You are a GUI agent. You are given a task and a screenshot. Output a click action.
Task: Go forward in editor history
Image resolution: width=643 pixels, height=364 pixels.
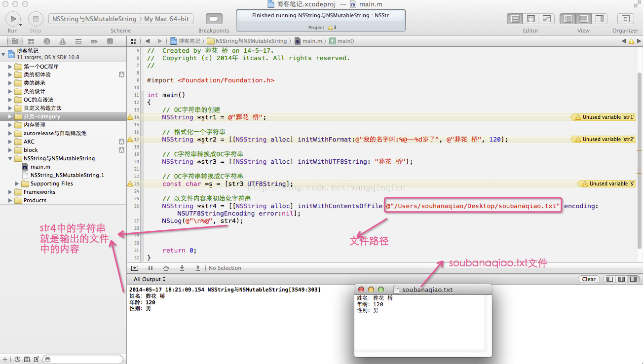click(x=160, y=41)
